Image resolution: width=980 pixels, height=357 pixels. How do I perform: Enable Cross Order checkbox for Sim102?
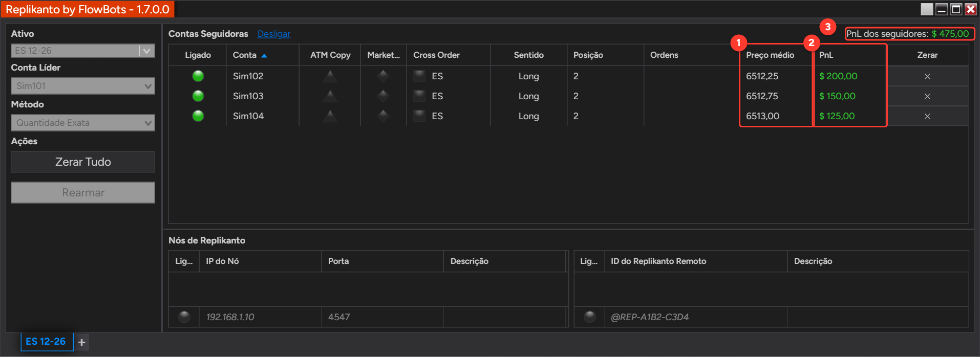[x=419, y=76]
